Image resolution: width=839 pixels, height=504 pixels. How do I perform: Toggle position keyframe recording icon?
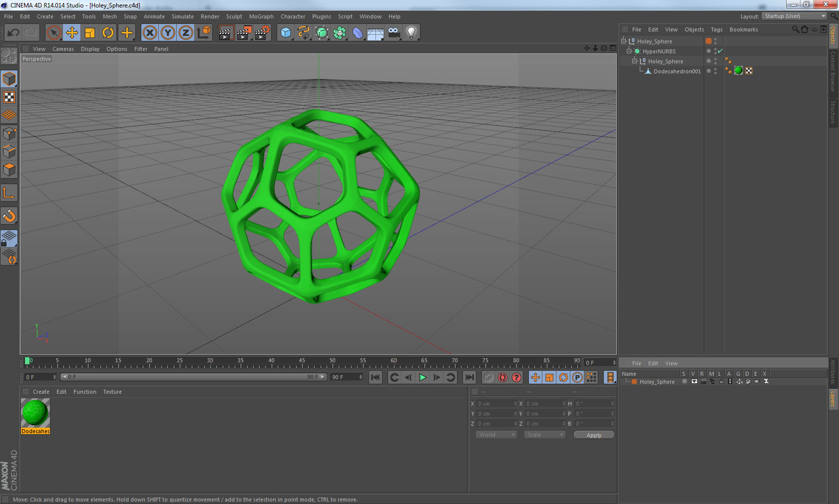tap(535, 377)
